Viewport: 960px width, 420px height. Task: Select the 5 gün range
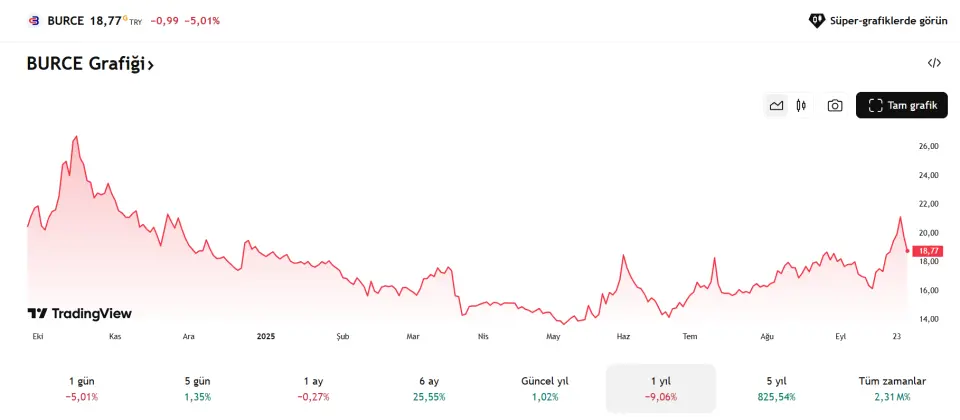[x=198, y=388]
